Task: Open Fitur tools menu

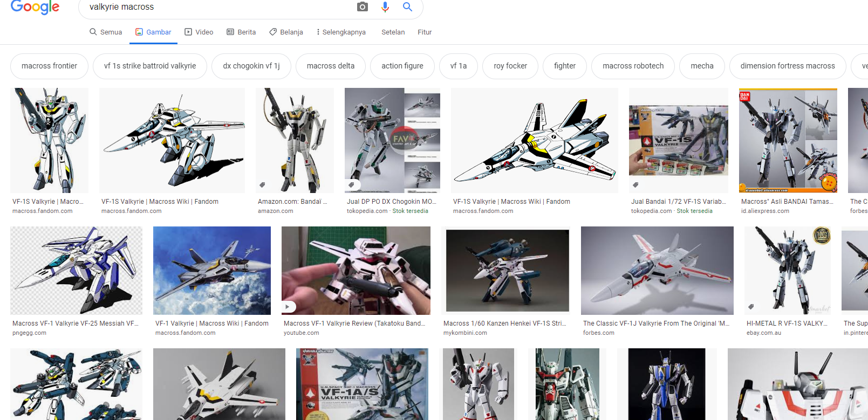Action: point(425,32)
